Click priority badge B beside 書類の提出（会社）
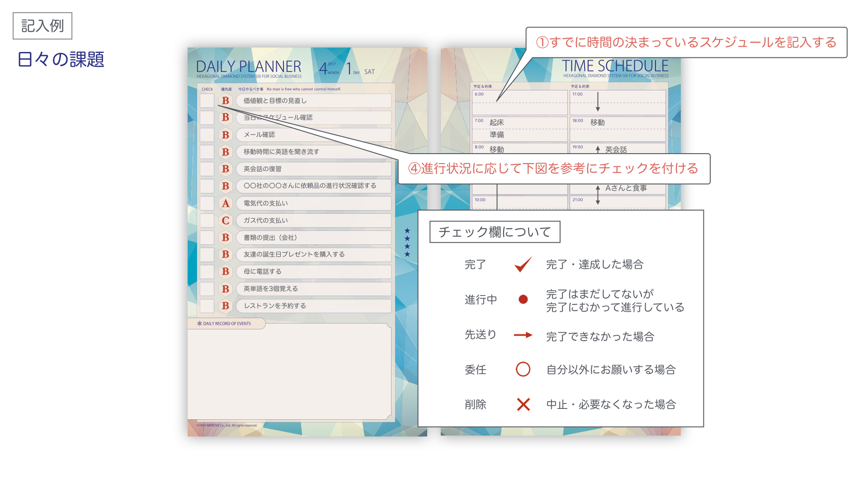Viewport: 868px width, 488px height. [226, 238]
